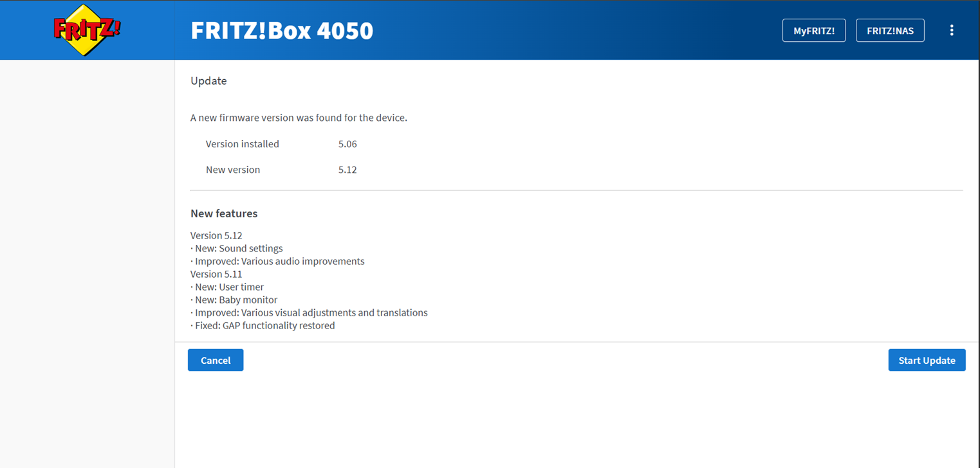Select the new version number 5.12
This screenshot has width=980, height=468.
point(347,170)
